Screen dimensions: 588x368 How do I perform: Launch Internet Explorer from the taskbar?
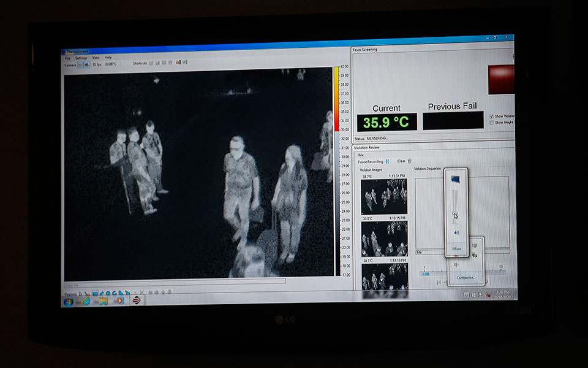[x=86, y=301]
